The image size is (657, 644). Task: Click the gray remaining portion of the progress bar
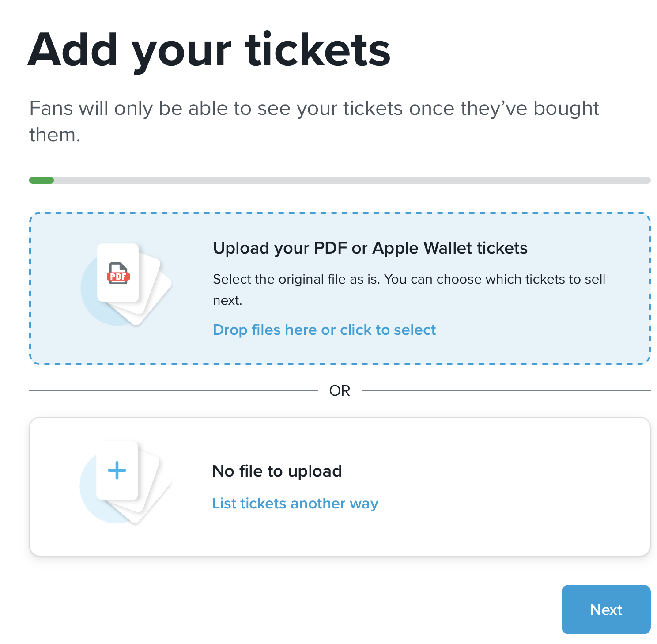point(353,180)
